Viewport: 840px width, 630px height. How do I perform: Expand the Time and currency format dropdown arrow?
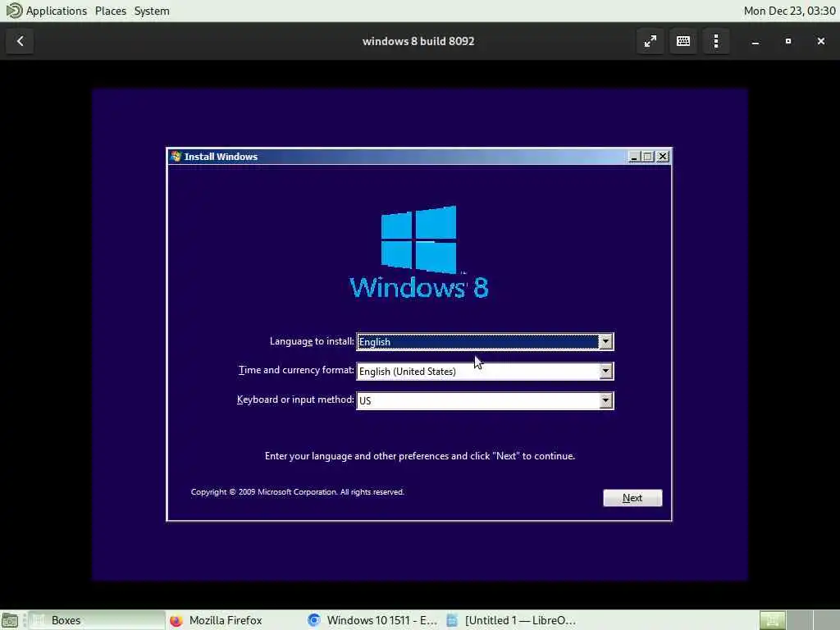click(x=605, y=372)
